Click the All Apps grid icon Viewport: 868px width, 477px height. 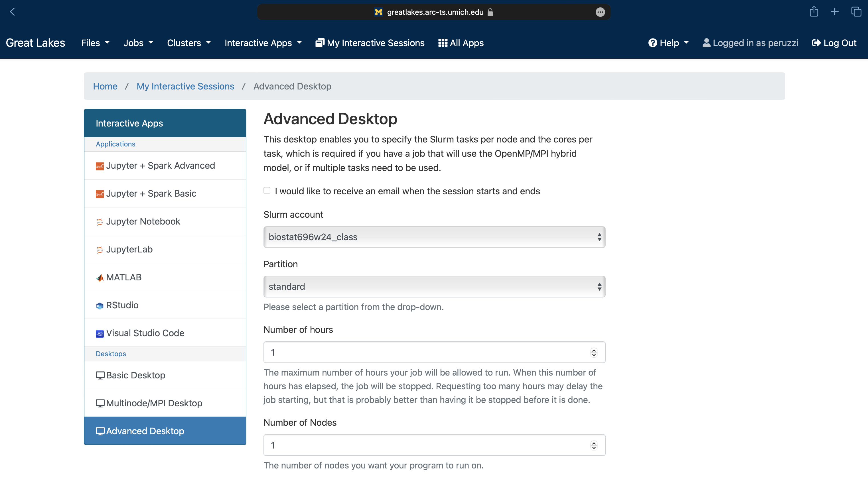pyautogui.click(x=443, y=43)
